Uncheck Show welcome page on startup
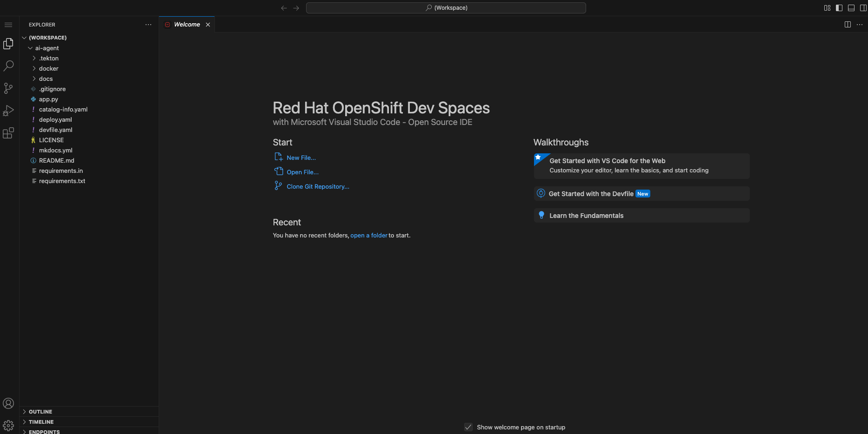Image resolution: width=868 pixels, height=434 pixels. (x=468, y=427)
